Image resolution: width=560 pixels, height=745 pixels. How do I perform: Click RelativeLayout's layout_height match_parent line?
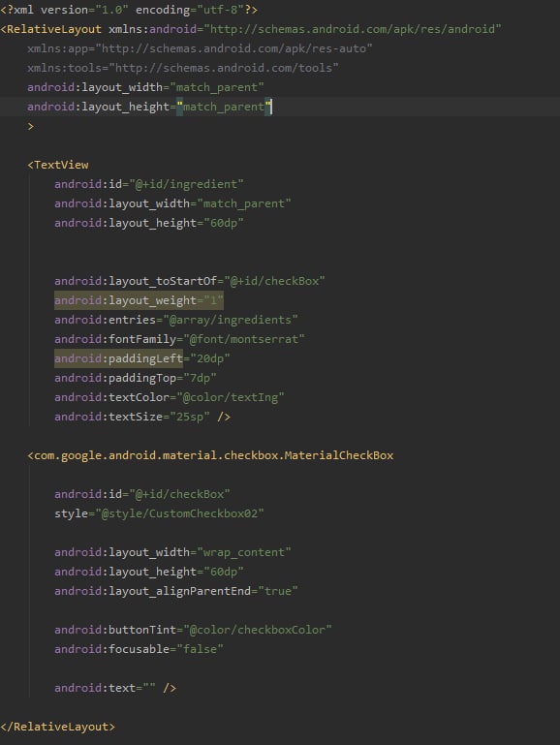(x=149, y=107)
